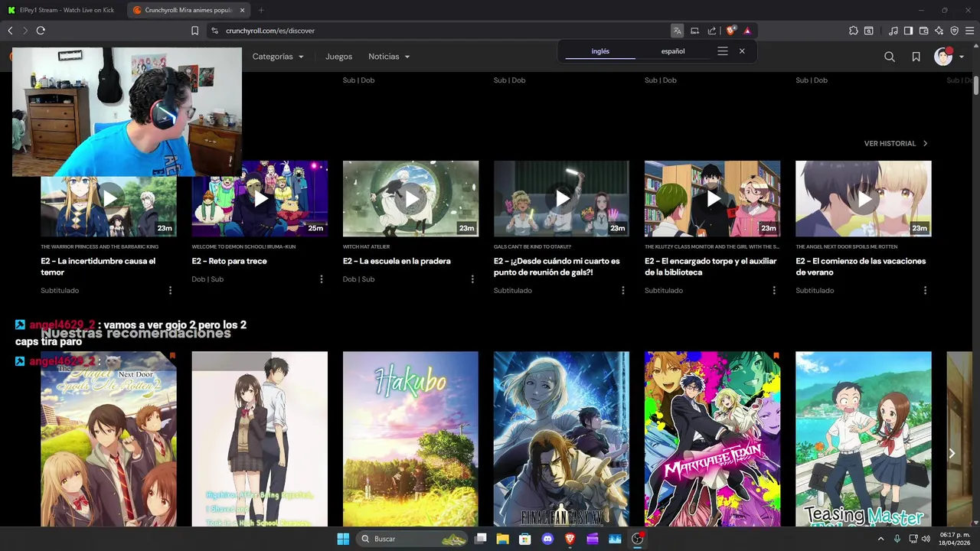Open the Juegos menu item
Viewport: 980px width, 551px height.
tap(339, 57)
